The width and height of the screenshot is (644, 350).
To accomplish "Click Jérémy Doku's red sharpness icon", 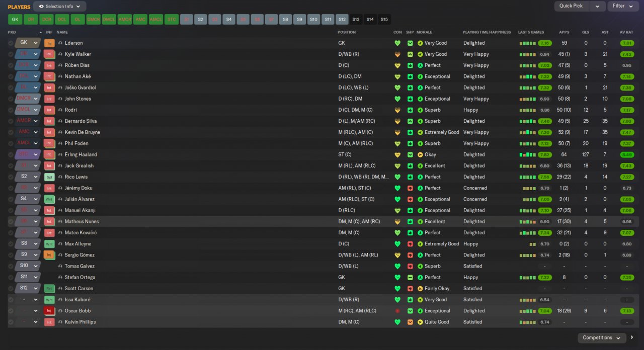I will [x=410, y=188].
